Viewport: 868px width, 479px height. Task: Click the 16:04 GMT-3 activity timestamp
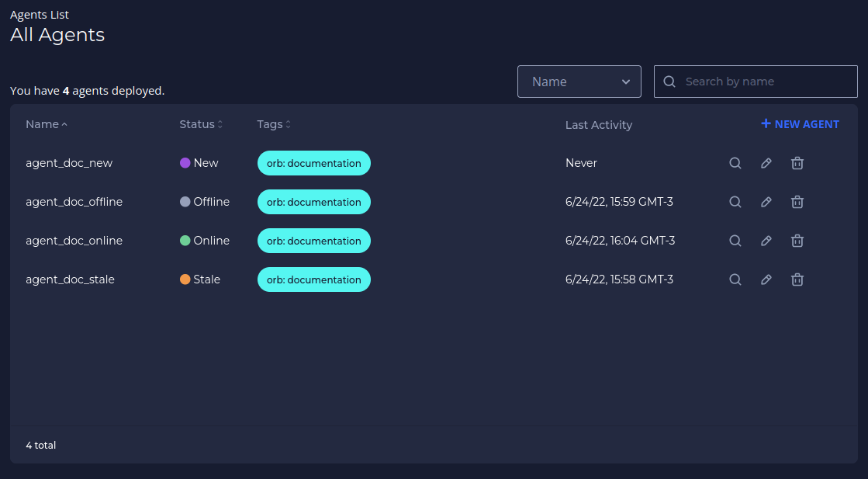[620, 241]
